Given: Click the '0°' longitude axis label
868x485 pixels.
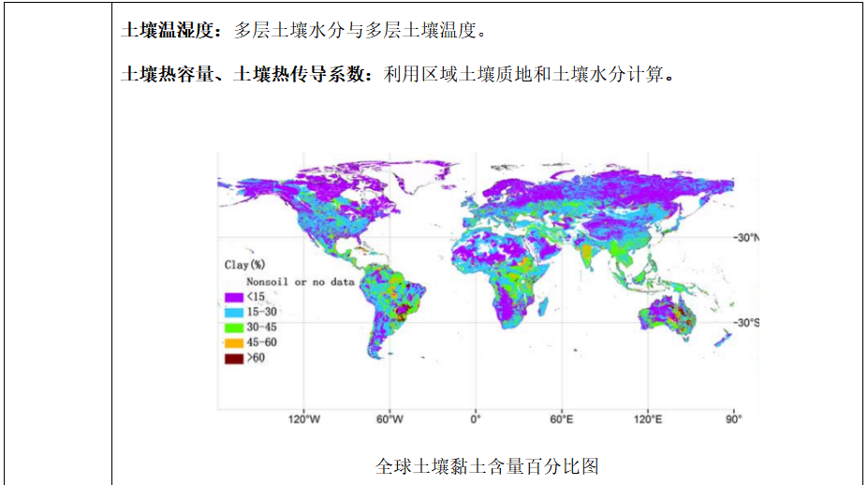Looking at the screenshot, I should [x=476, y=419].
